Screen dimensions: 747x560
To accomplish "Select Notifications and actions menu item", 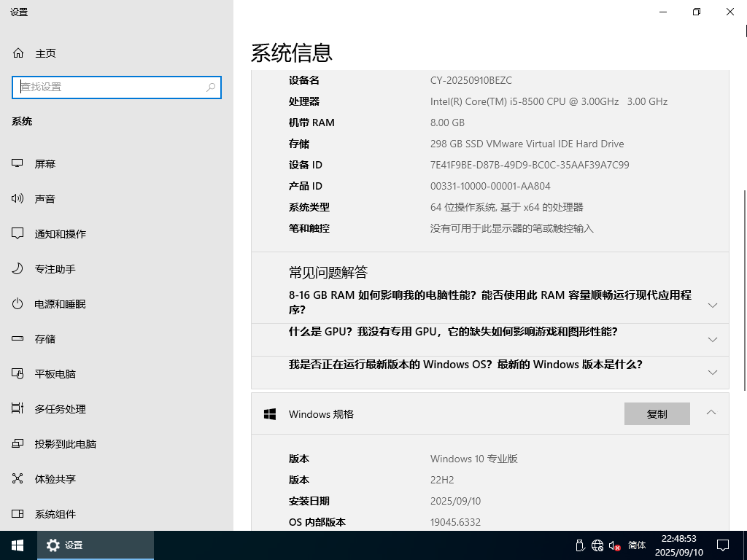I will (x=60, y=234).
